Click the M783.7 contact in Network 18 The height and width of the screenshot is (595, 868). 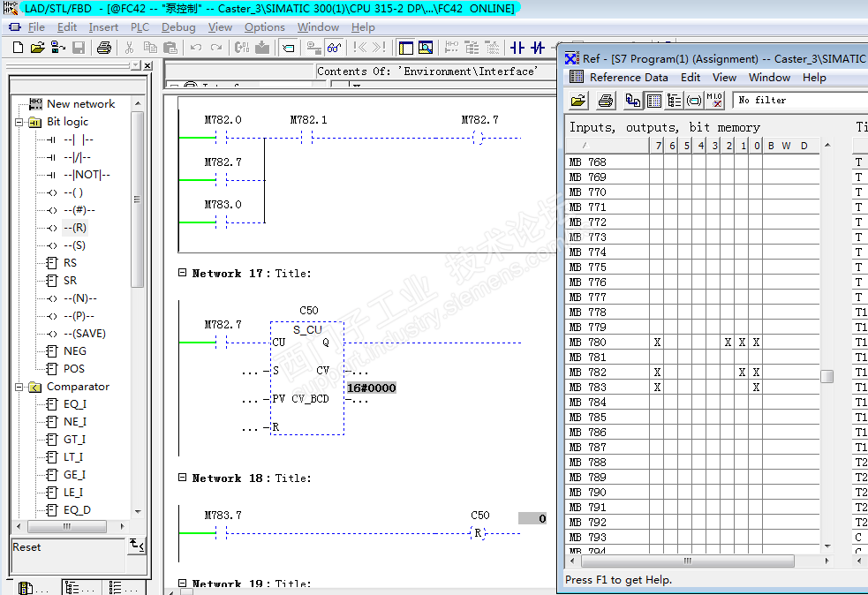click(x=222, y=533)
